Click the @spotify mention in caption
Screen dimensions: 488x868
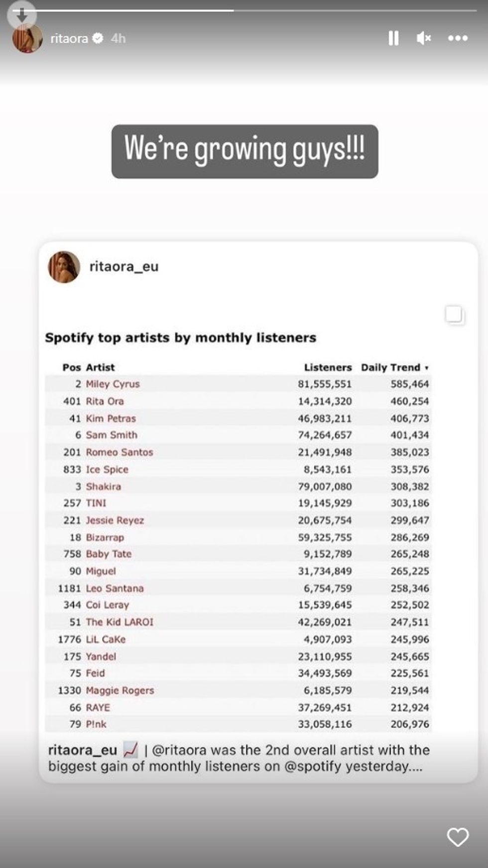pyautogui.click(x=313, y=766)
